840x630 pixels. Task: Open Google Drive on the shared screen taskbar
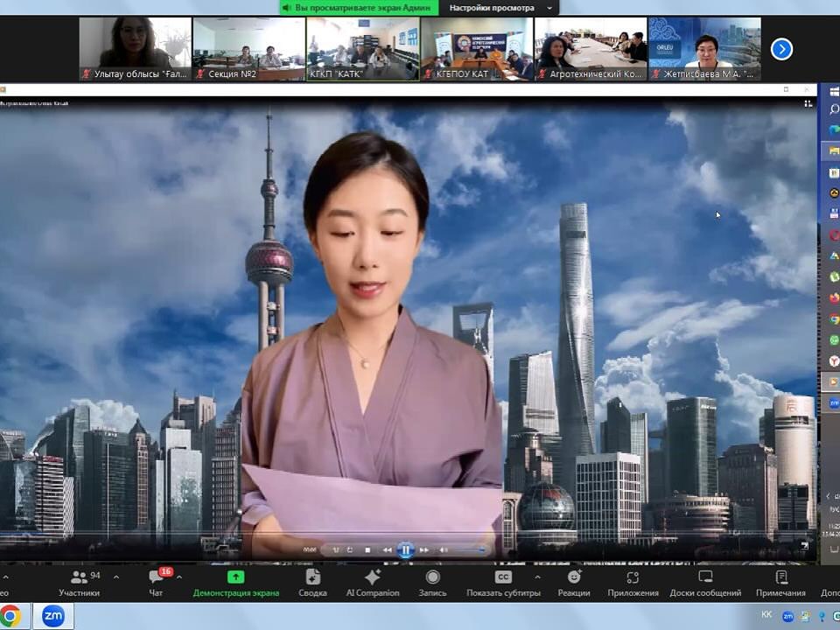(x=834, y=256)
